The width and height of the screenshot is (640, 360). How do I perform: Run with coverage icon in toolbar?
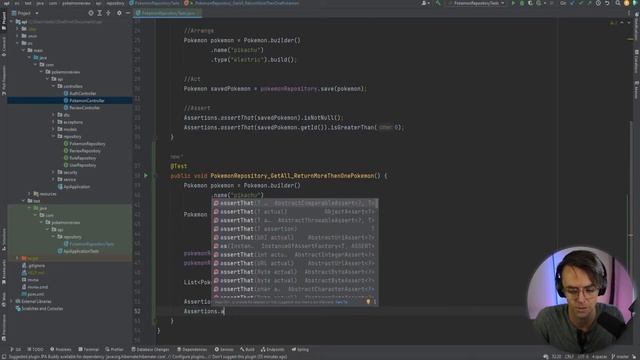click(x=530, y=3)
